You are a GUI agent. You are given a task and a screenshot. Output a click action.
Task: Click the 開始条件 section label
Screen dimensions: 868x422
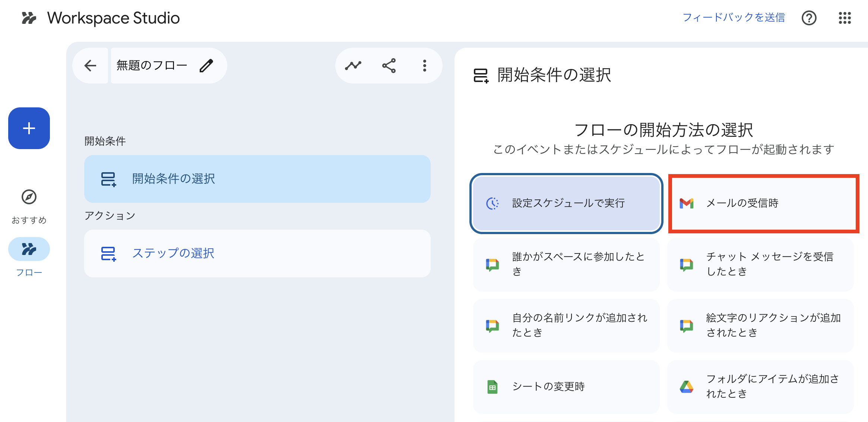105,141
